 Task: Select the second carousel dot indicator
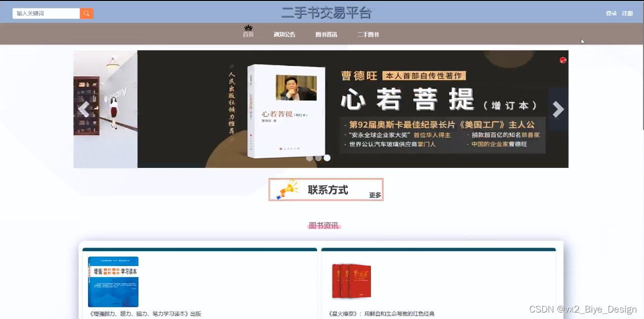click(x=318, y=158)
